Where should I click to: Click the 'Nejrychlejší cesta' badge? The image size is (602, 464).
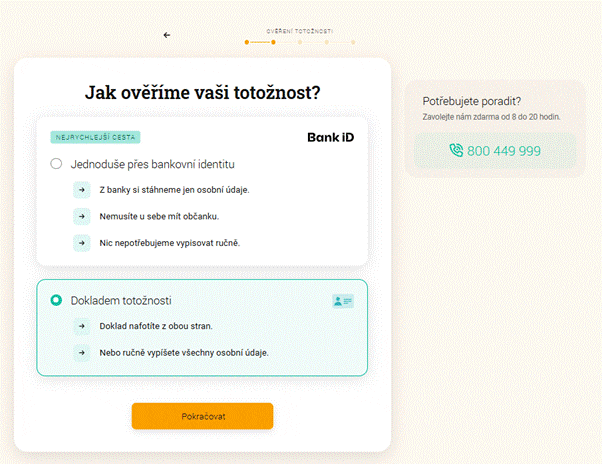(x=95, y=137)
